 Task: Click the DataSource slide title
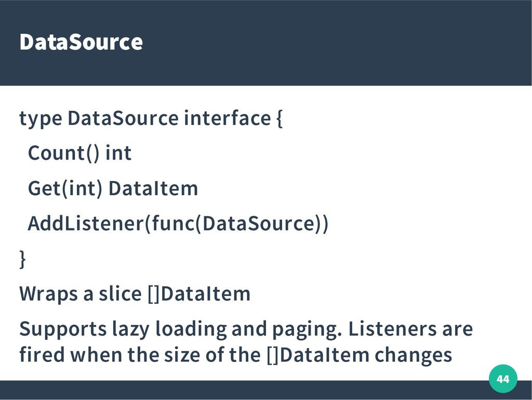coord(81,42)
